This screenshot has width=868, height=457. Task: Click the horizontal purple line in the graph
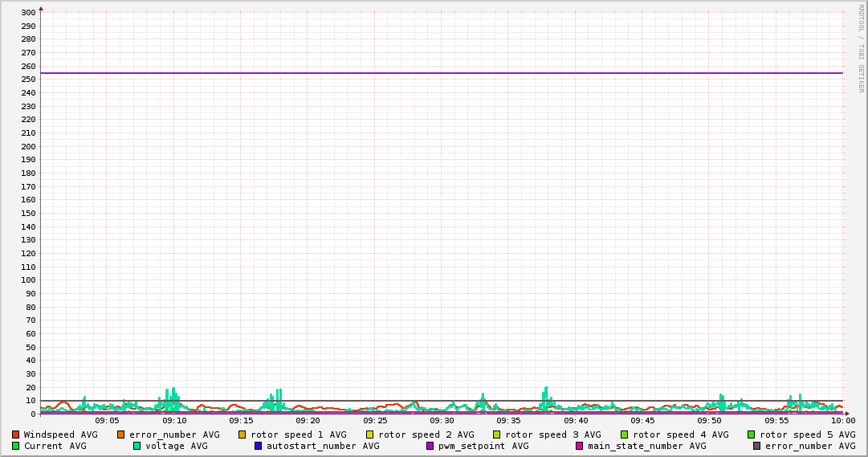pyautogui.click(x=442, y=73)
